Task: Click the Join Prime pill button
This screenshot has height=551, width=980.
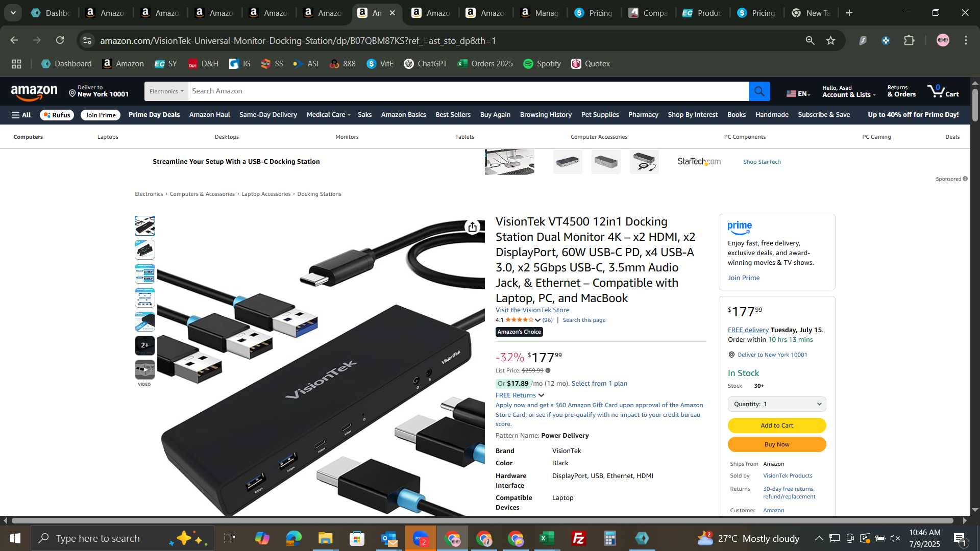Action: (x=101, y=115)
